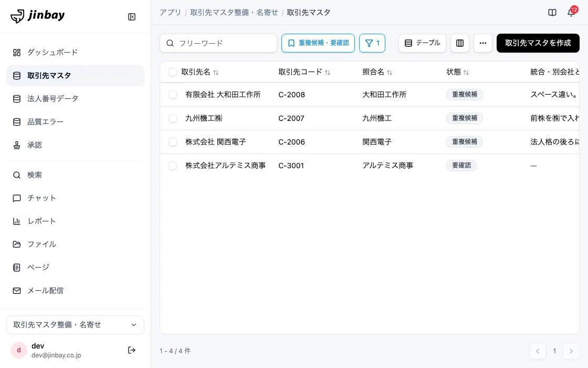Check the 九州機工㈱ row checkbox
The width and height of the screenshot is (588, 368).
click(x=173, y=118)
